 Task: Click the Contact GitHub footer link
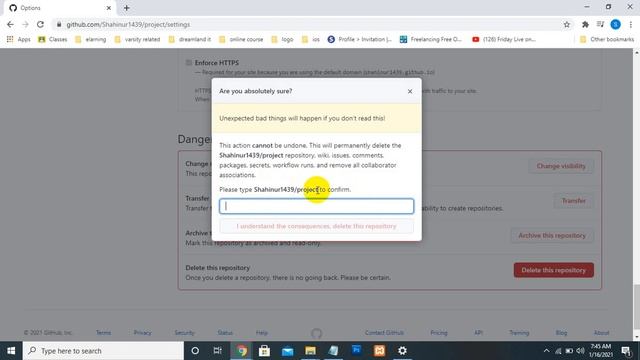[x=384, y=333]
